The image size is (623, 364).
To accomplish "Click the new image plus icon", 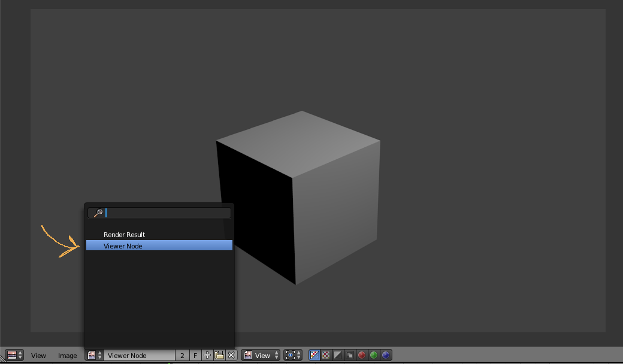I will tap(206, 355).
